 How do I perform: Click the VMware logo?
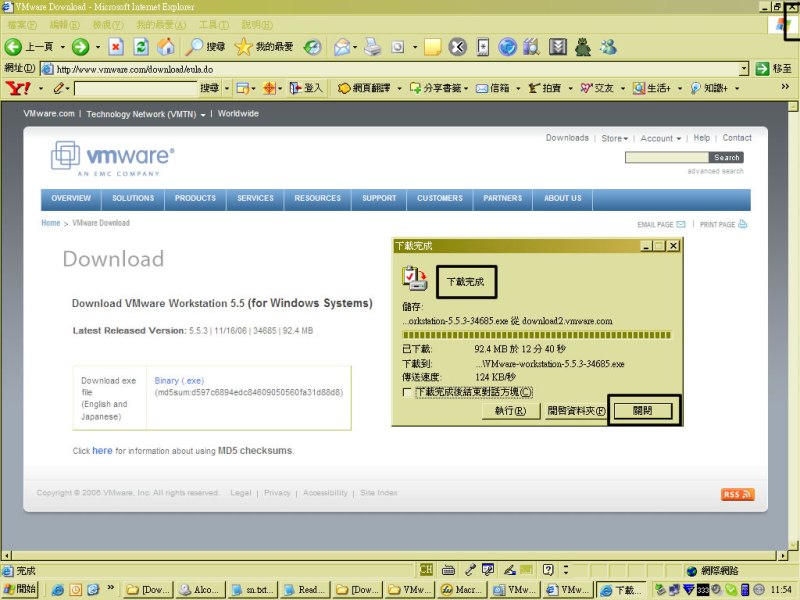(x=113, y=158)
